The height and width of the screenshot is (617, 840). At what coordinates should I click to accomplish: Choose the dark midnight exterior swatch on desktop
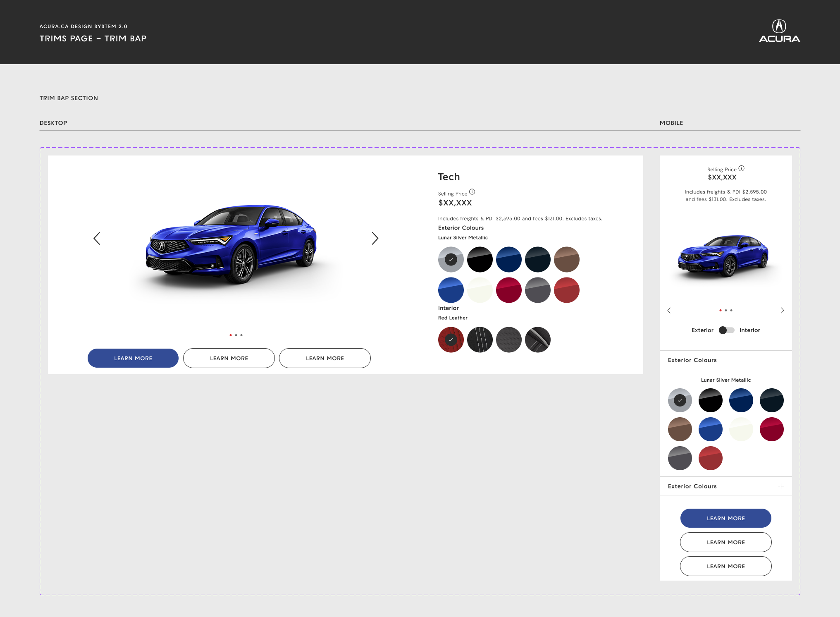538,260
